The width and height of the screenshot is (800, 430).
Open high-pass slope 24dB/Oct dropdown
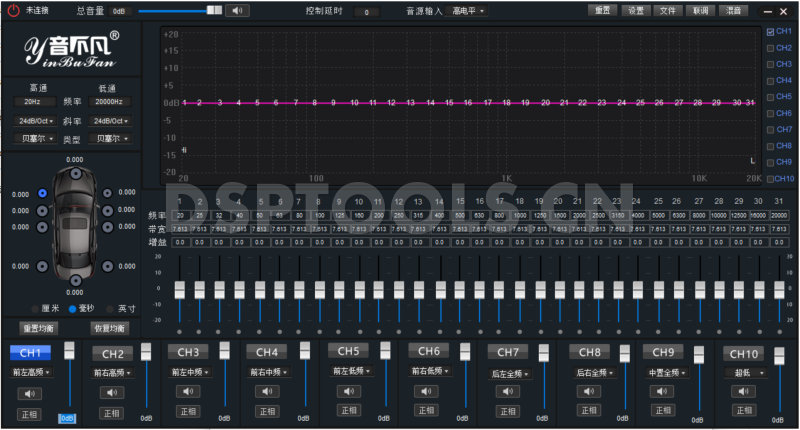point(36,121)
